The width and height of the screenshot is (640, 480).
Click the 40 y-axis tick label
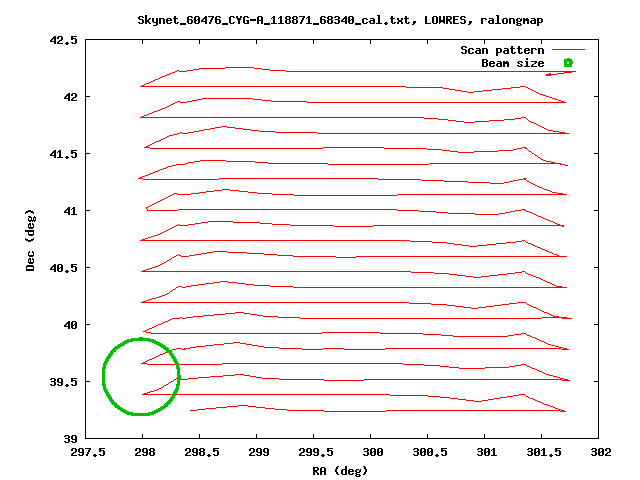point(70,325)
